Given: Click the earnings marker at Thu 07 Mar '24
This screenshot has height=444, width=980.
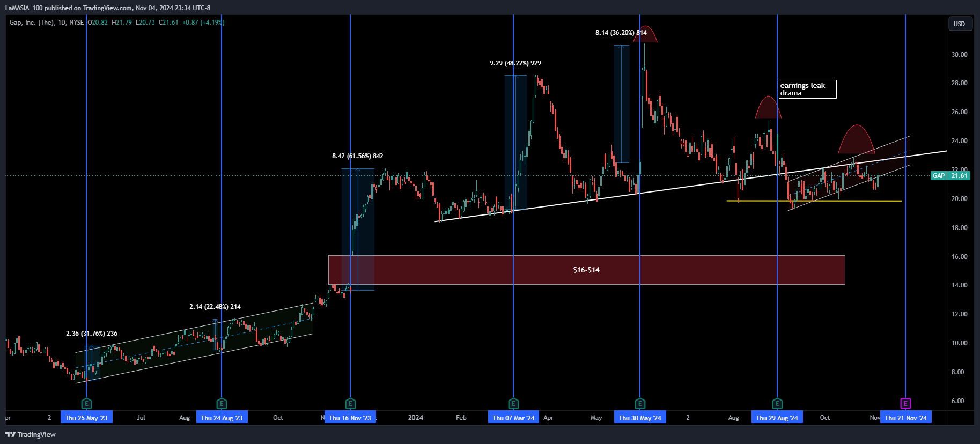Looking at the screenshot, I should (513, 403).
